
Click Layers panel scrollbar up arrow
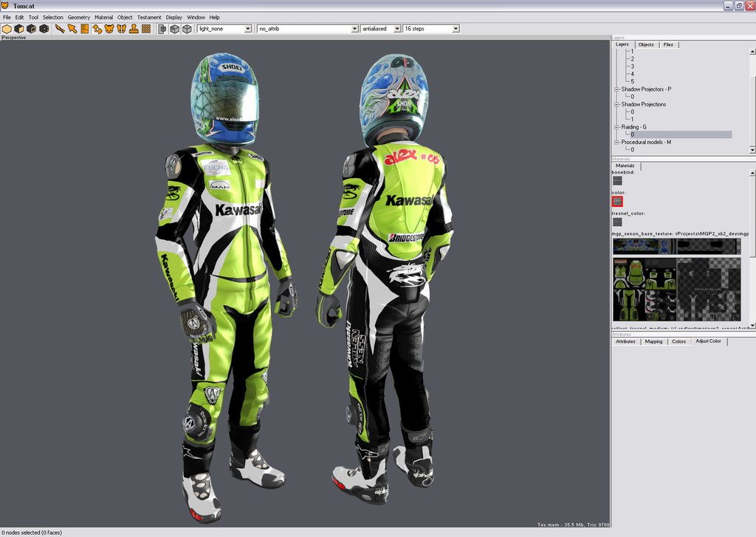752,51
